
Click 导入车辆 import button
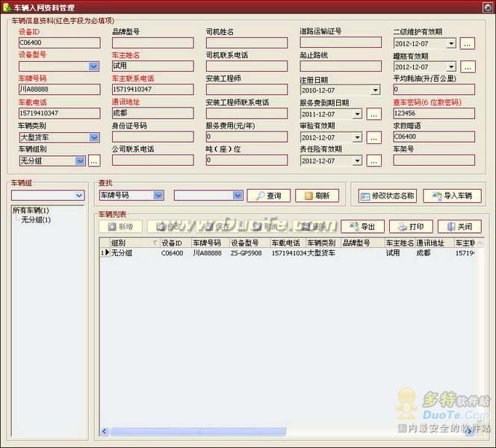tap(453, 196)
